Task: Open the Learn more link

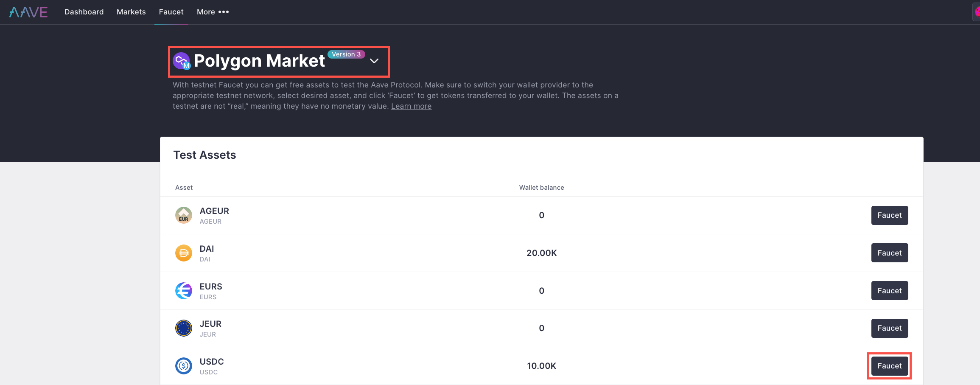Action: (x=411, y=106)
